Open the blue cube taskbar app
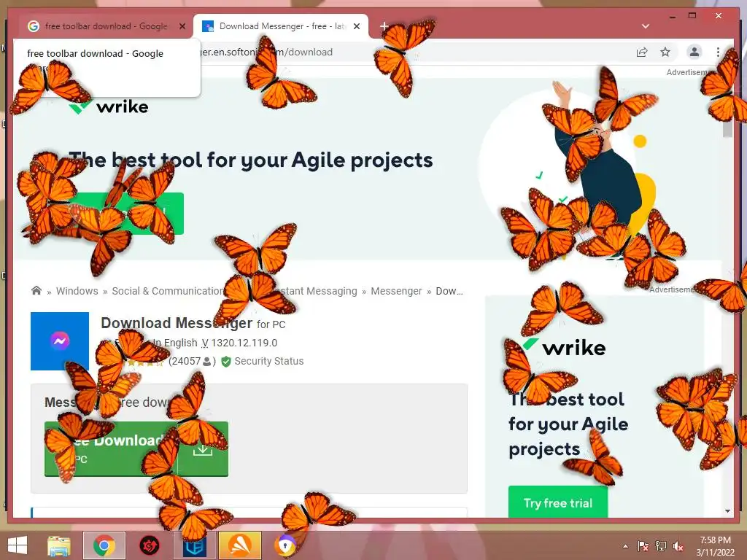This screenshot has width=747, height=560. [194, 545]
